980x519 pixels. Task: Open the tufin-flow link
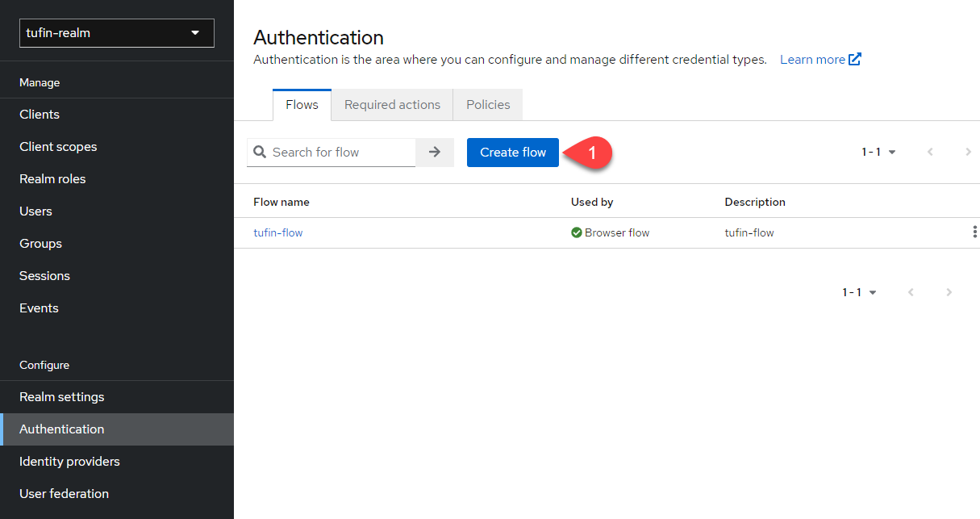(278, 232)
